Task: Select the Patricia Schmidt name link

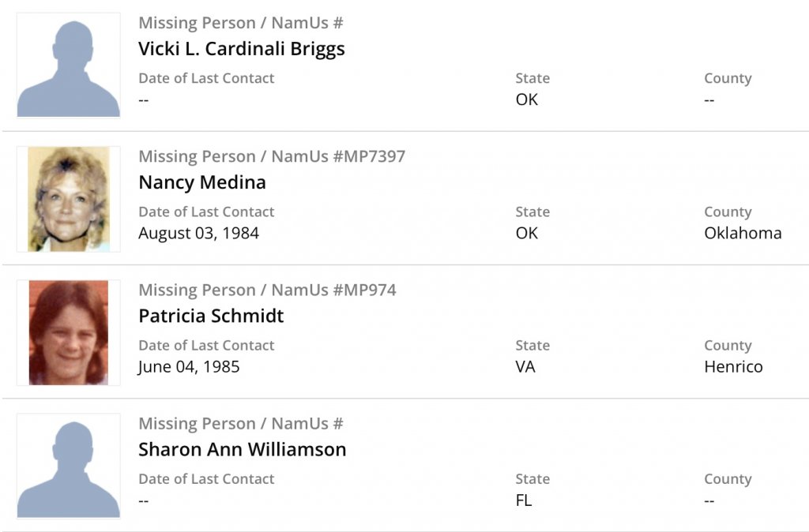Action: coord(211,316)
